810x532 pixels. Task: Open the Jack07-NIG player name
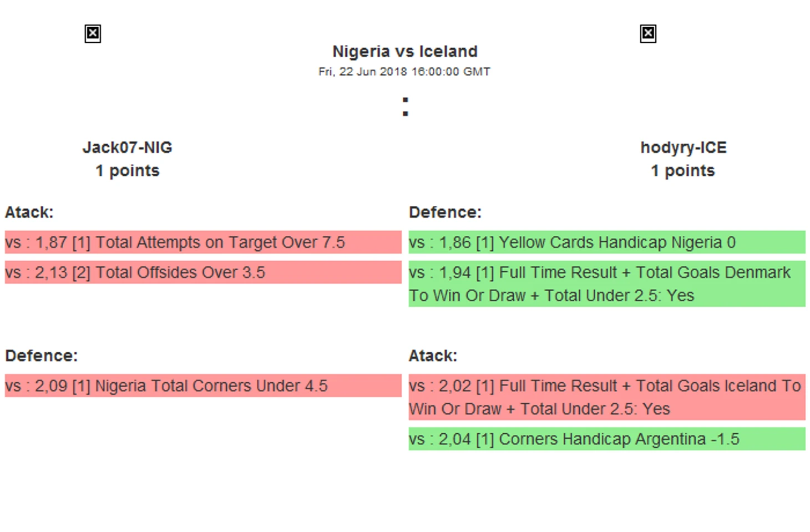pos(128,148)
